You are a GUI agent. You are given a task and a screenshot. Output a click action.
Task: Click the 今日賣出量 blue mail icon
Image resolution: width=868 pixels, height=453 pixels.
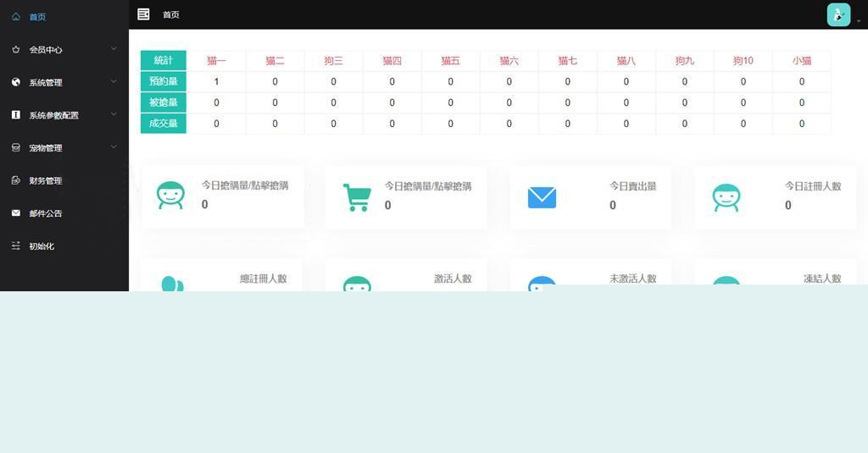542,197
